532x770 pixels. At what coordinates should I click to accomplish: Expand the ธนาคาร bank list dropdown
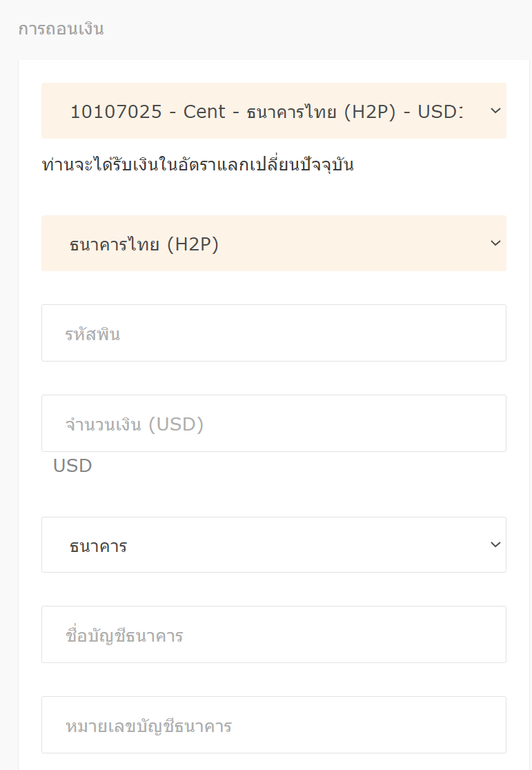tap(273, 544)
